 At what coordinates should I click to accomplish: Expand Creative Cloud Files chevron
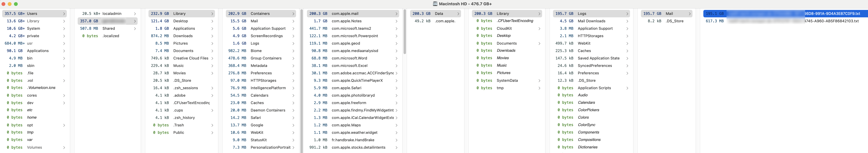pos(212,58)
